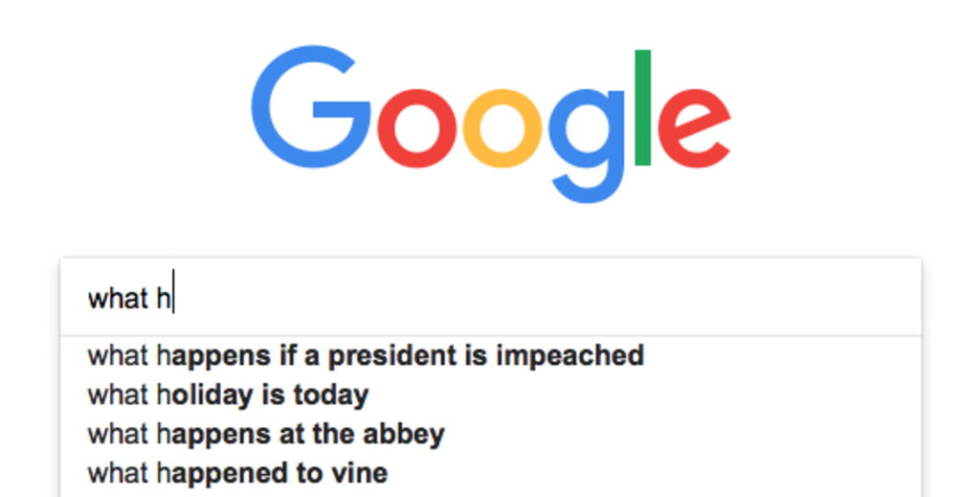This screenshot has width=980, height=497.
Task: Select suggestion "what happens if a president is impeached"
Action: pos(491,355)
